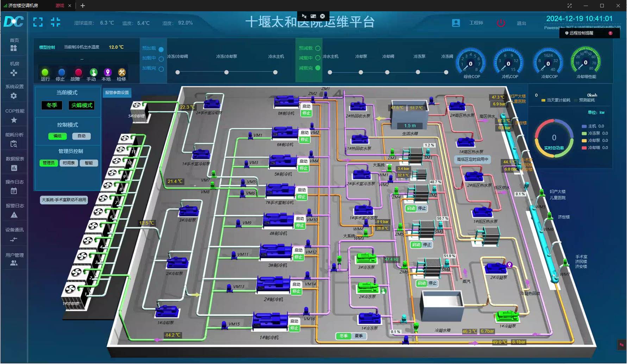Screen dimensions: 627x364
Task: Click the green 运行 running indicator
Action: [x=45, y=72]
